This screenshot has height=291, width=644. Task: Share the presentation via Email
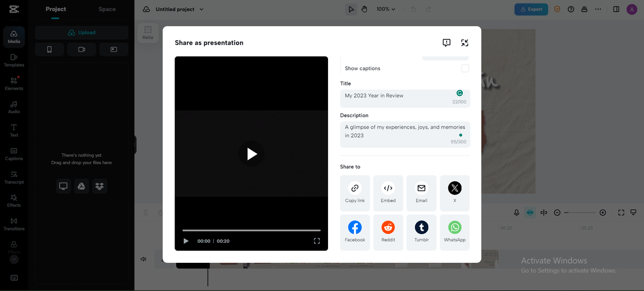point(422,193)
